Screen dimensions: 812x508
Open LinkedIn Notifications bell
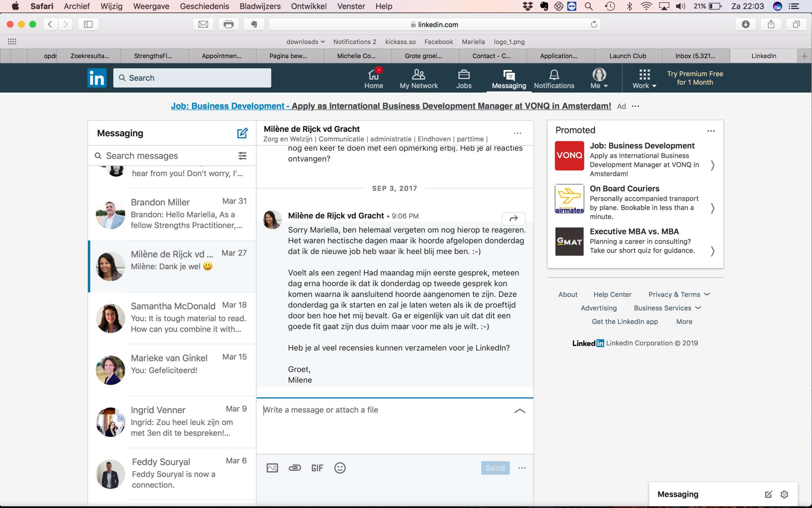554,78
